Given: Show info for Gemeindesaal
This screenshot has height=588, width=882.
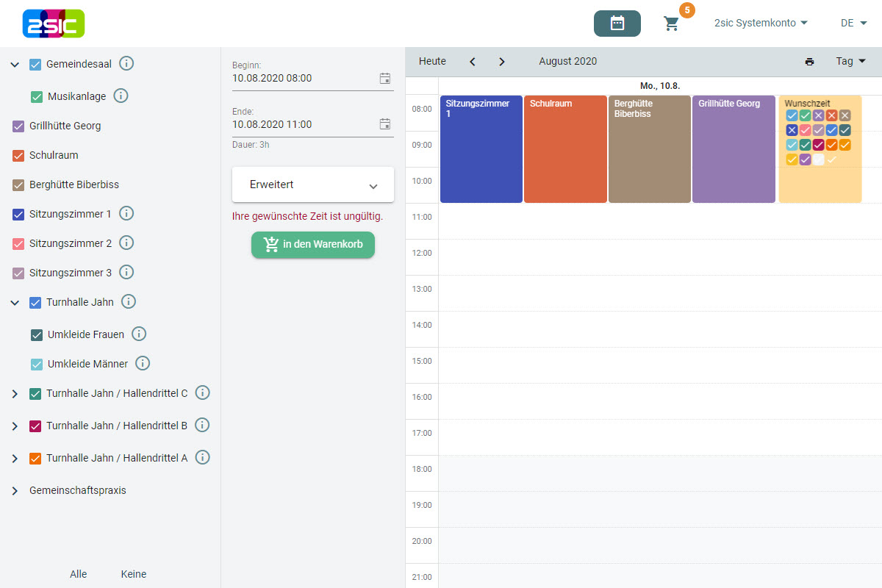Looking at the screenshot, I should (126, 64).
